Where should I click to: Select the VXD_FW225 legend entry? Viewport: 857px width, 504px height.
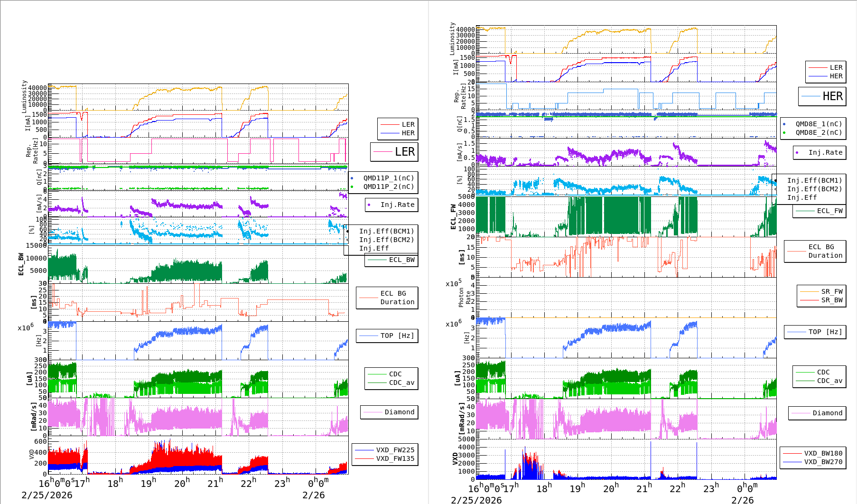[x=395, y=450]
